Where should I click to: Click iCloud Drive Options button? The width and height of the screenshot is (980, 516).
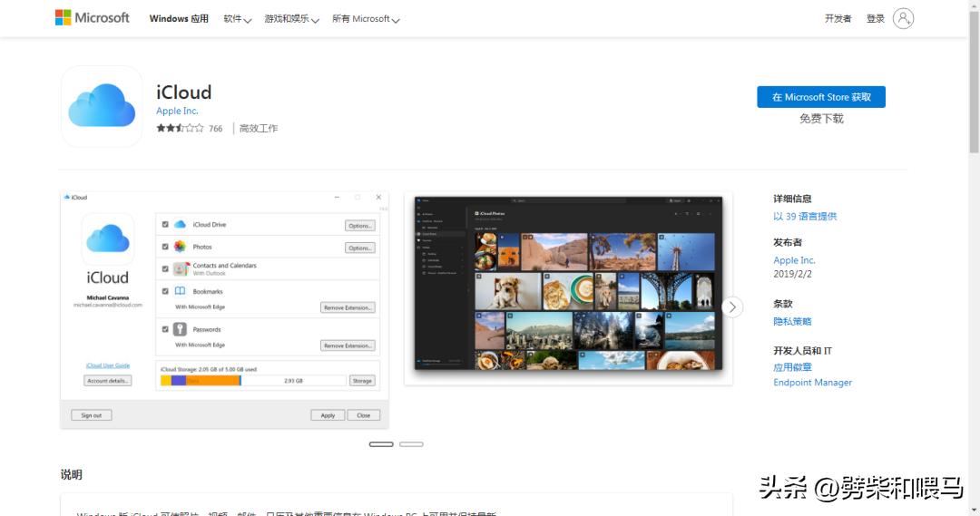tap(360, 226)
